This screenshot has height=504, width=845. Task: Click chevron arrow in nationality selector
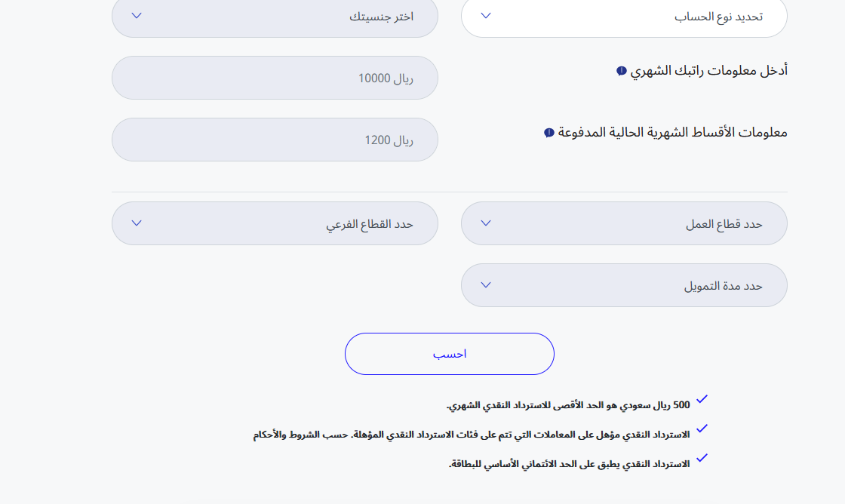tap(137, 15)
